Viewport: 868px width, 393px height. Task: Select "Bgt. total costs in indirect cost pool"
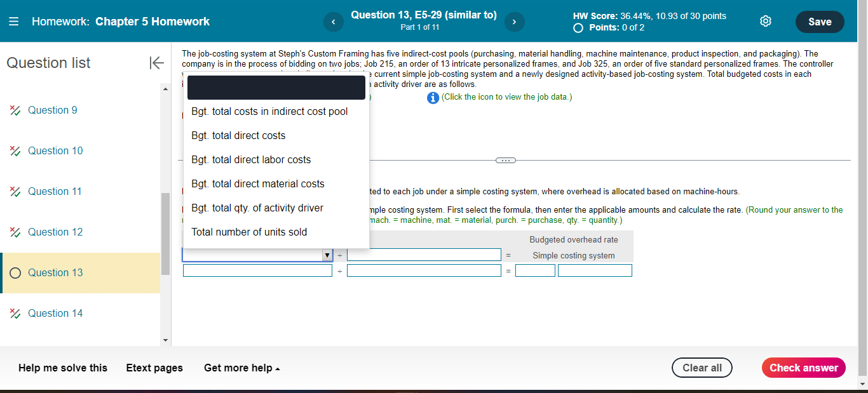[x=269, y=111]
